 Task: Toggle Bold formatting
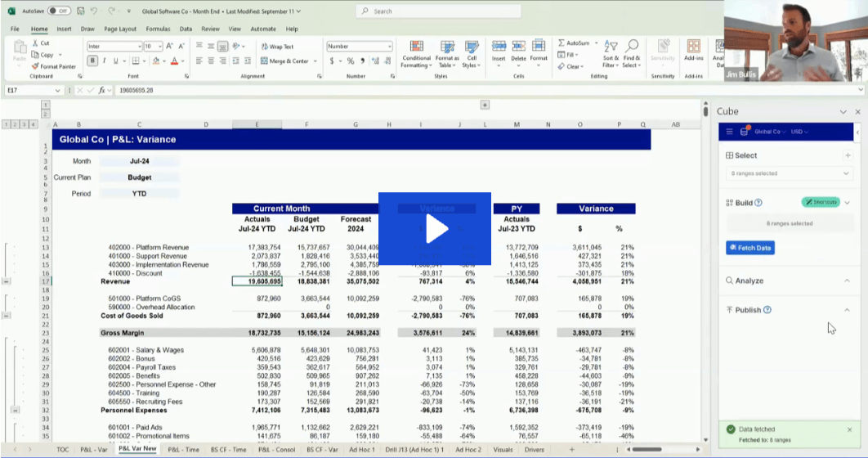pyautogui.click(x=92, y=61)
